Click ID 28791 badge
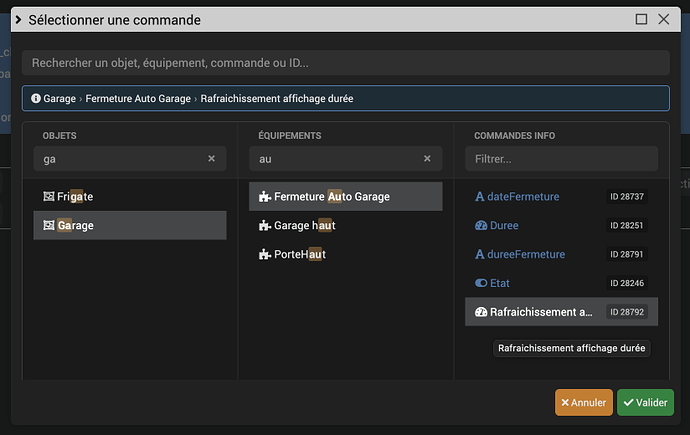Image resolution: width=690 pixels, height=435 pixels. (x=627, y=254)
